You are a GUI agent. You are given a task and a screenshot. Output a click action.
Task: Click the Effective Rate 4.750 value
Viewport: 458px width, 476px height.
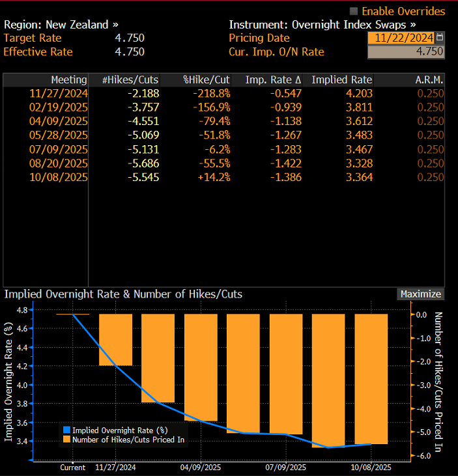pyautogui.click(x=130, y=51)
